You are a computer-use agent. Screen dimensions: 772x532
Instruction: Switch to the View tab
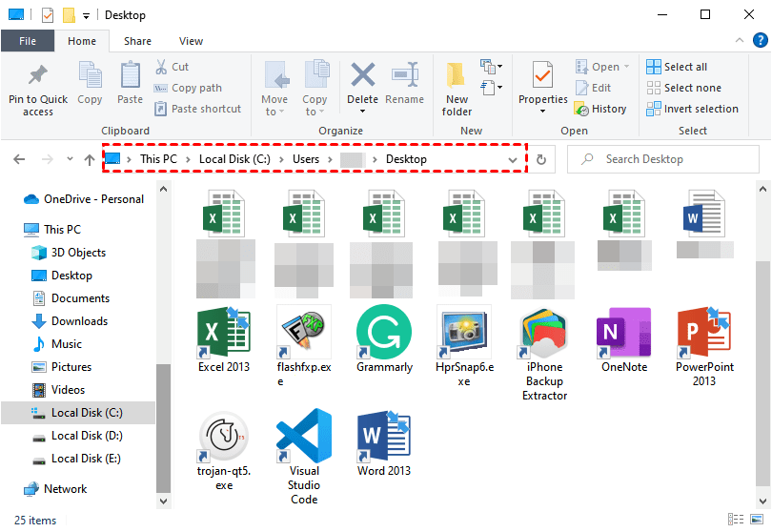click(191, 41)
